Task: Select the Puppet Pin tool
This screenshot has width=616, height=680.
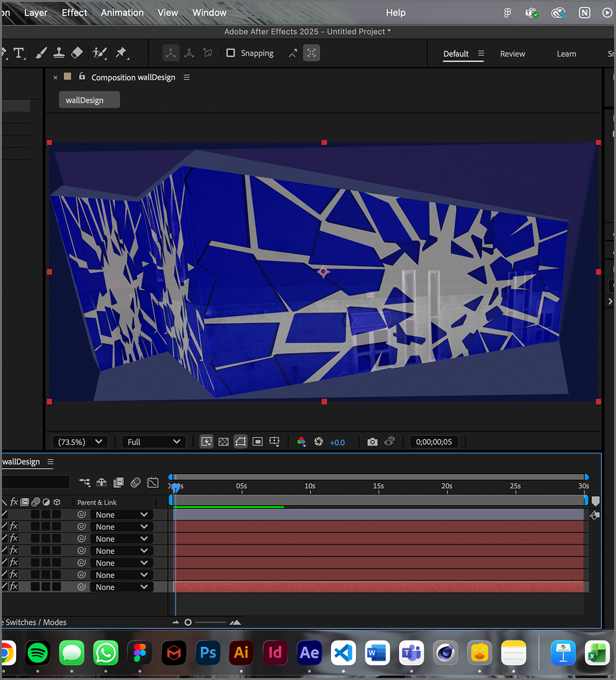Action: 120,52
